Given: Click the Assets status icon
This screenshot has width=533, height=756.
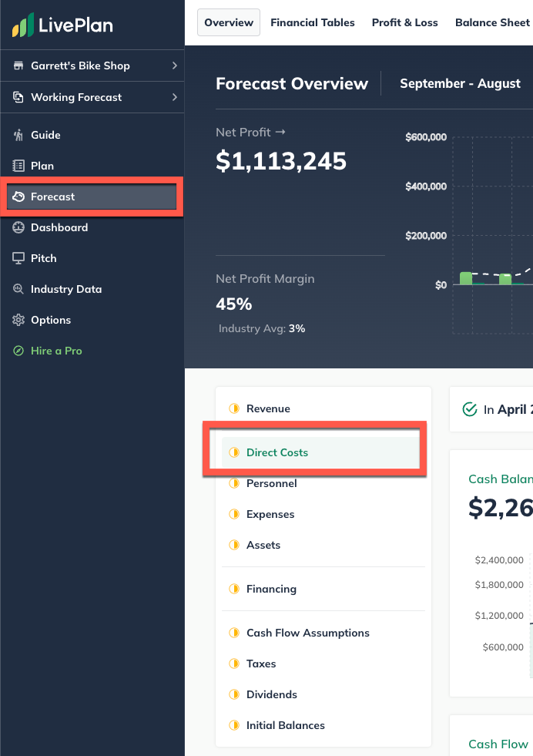Looking at the screenshot, I should point(234,545).
